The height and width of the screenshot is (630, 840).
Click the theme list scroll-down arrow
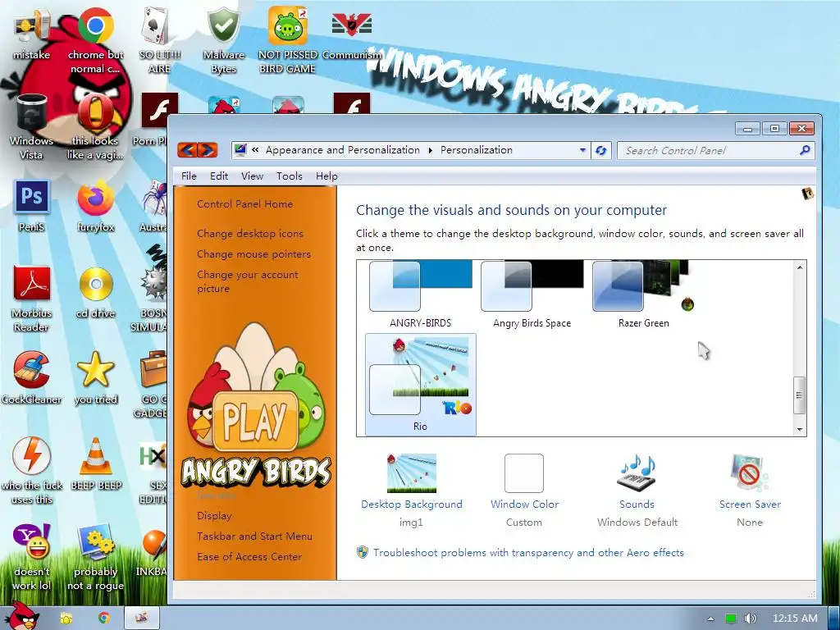tap(800, 429)
